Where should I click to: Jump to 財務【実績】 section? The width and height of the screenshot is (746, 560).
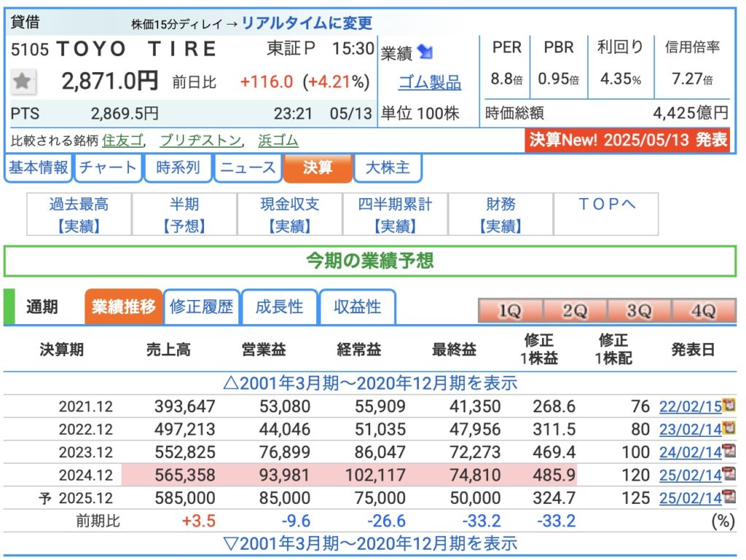point(500,214)
